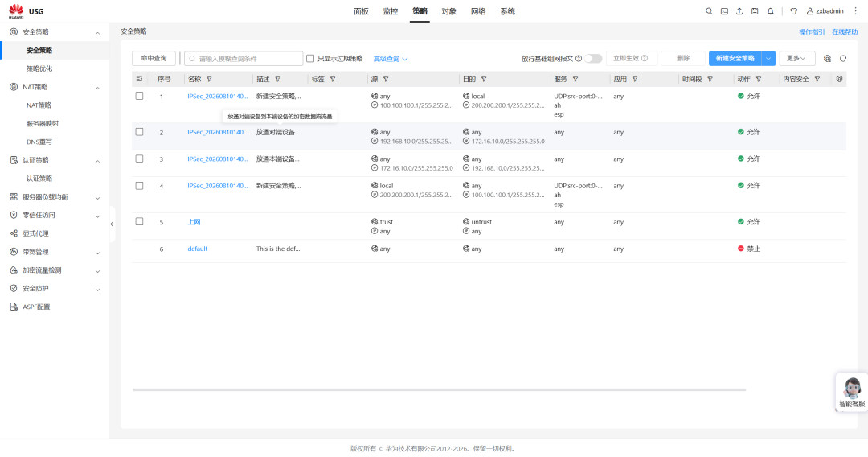Click the shirt theme icon
This screenshot has width=868, height=457.
pos(793,11)
